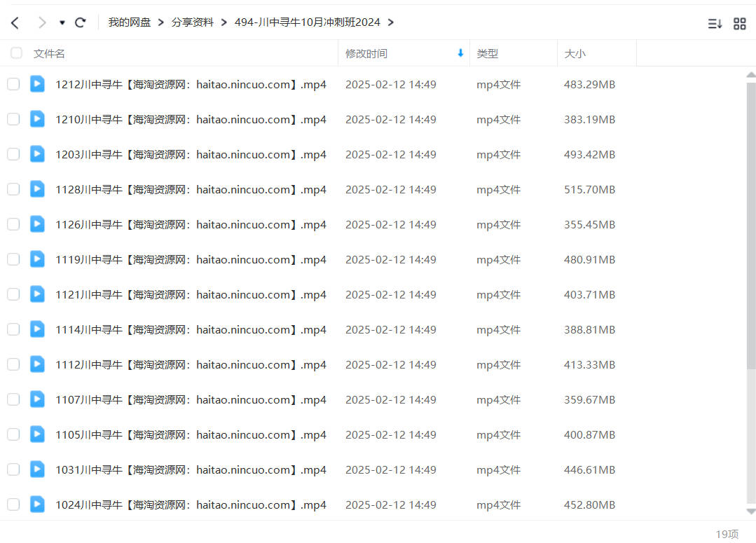This screenshot has height=543, width=756.
Task: Select file name 1128川中寻牛 mp4
Action: [x=191, y=189]
